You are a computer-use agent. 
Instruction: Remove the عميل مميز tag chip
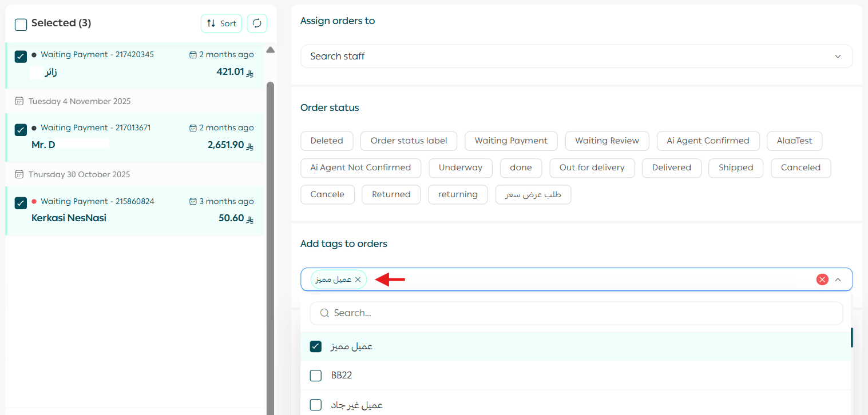click(358, 280)
